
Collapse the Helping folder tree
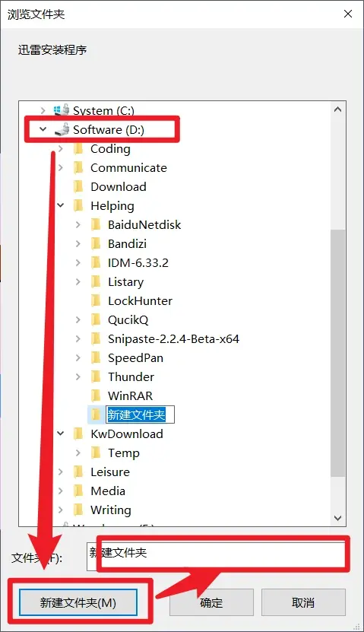click(x=60, y=205)
